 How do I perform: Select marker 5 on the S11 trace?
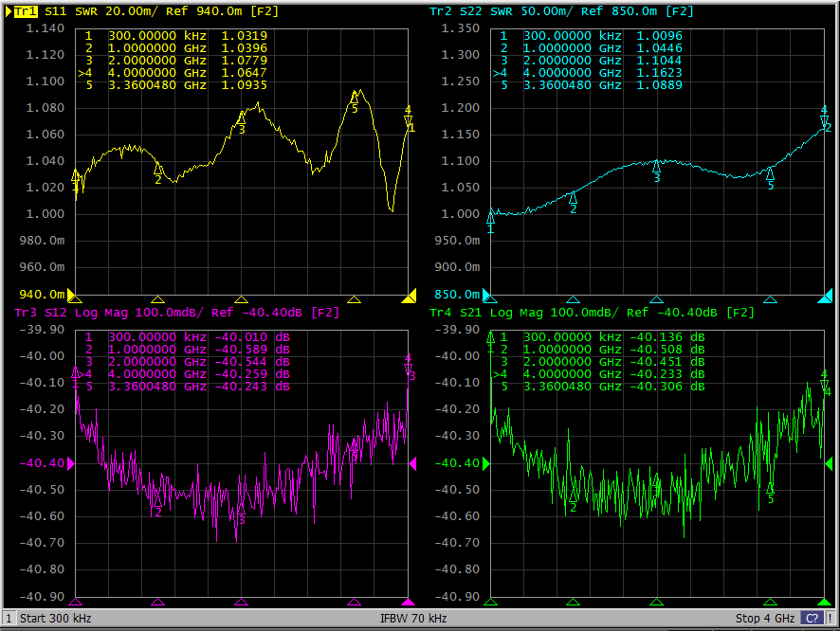tap(355, 98)
